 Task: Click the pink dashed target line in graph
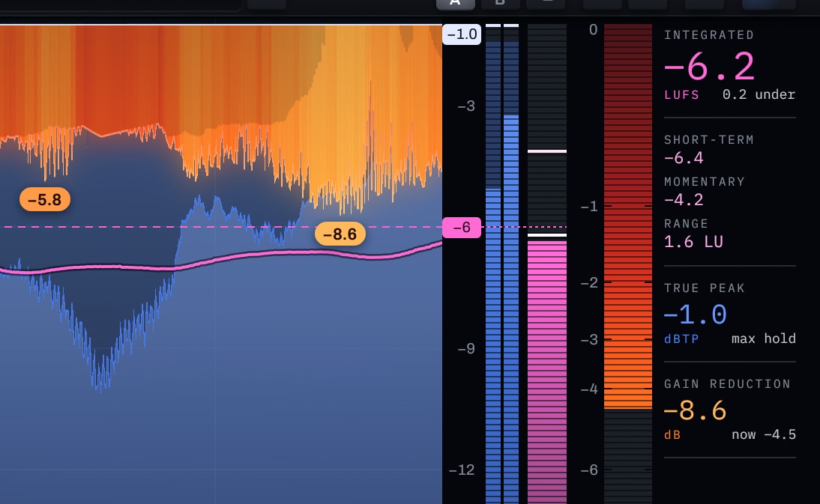click(221, 227)
